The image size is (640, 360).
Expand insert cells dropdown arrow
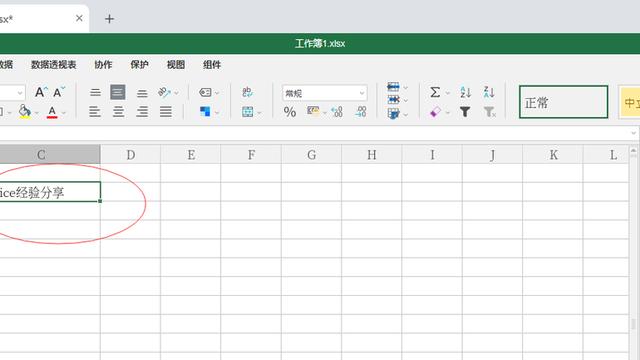coord(405,88)
